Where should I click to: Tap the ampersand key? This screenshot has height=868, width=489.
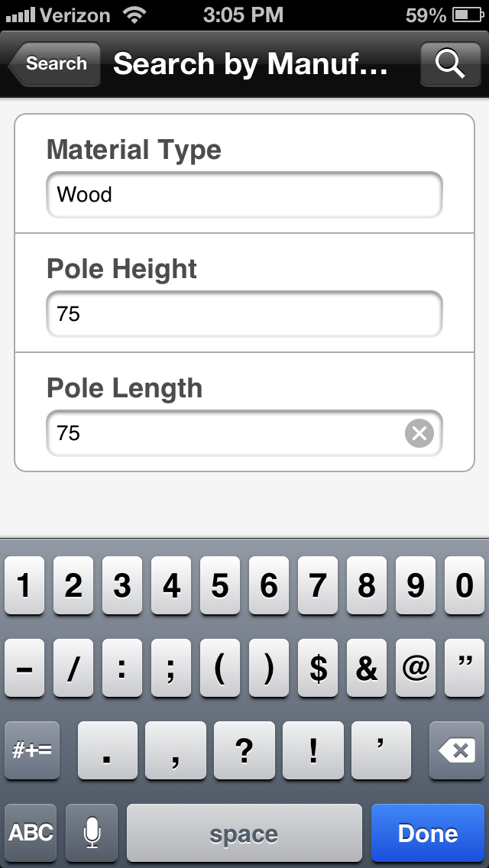[x=367, y=668]
